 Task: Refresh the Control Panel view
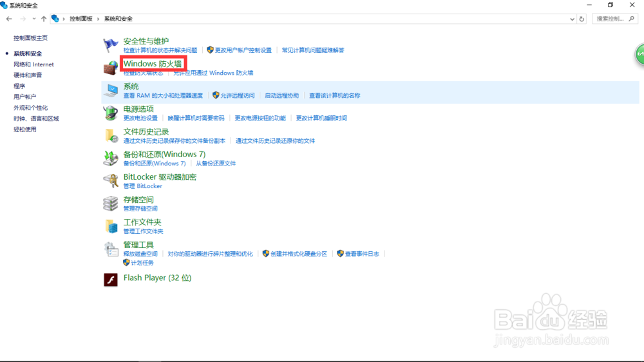(582, 19)
